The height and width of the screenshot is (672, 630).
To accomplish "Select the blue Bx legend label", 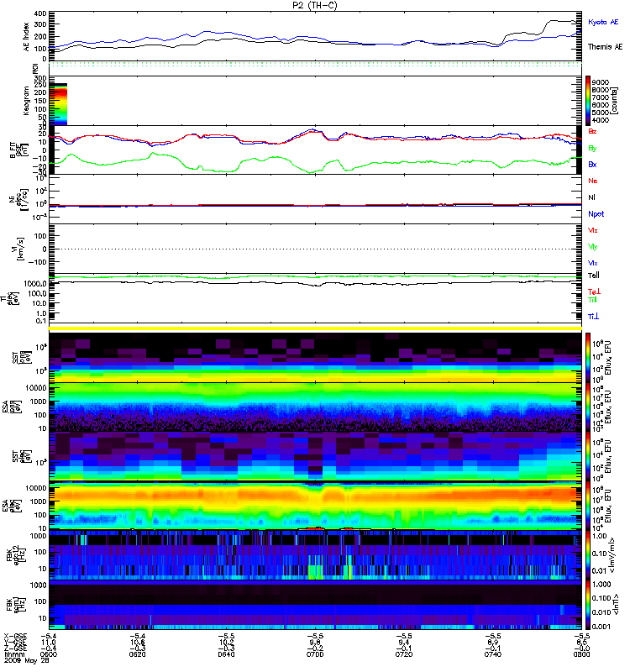I will (x=592, y=164).
